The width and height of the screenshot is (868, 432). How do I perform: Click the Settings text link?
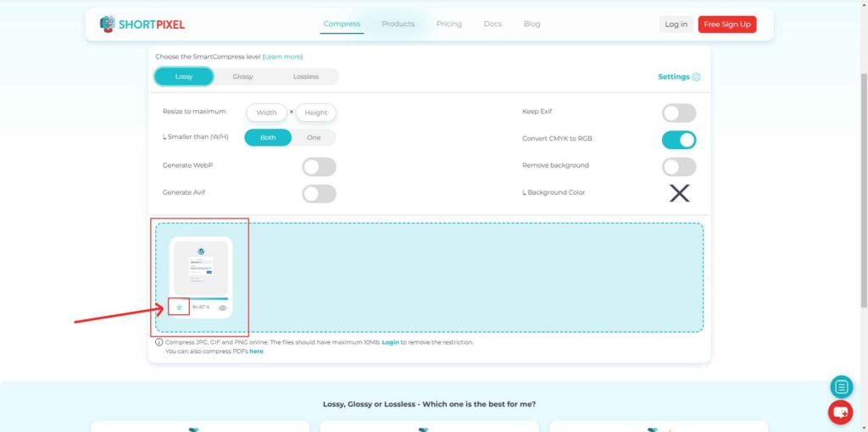point(674,77)
